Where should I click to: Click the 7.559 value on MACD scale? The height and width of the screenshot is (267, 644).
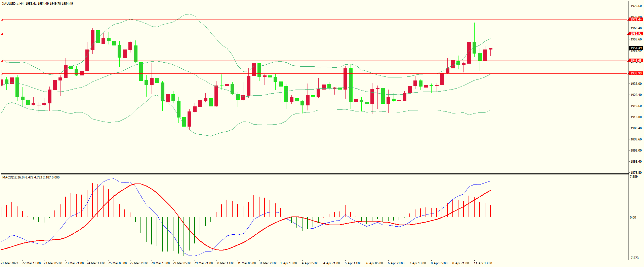[634, 177]
